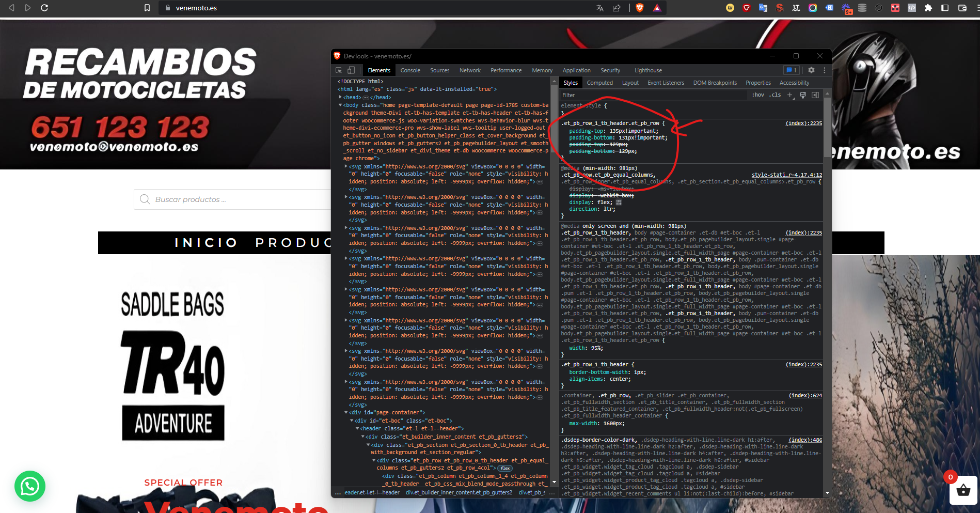Viewport: 980px width, 513px height.
Task: Reload the venemoto.es page
Action: pos(44,8)
